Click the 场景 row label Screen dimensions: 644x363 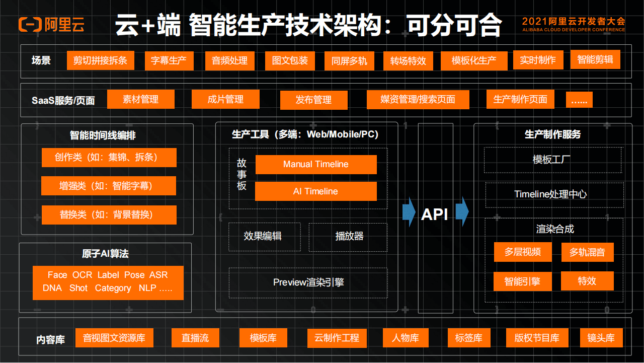point(41,61)
